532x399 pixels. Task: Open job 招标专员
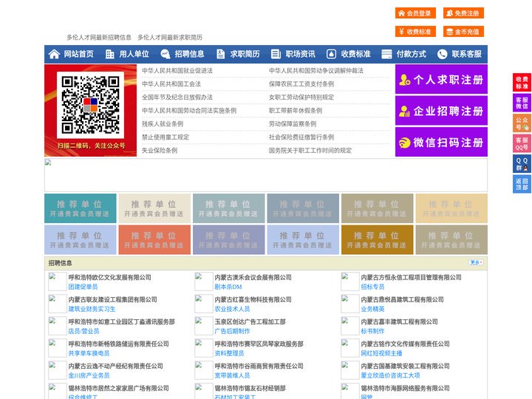point(372,287)
